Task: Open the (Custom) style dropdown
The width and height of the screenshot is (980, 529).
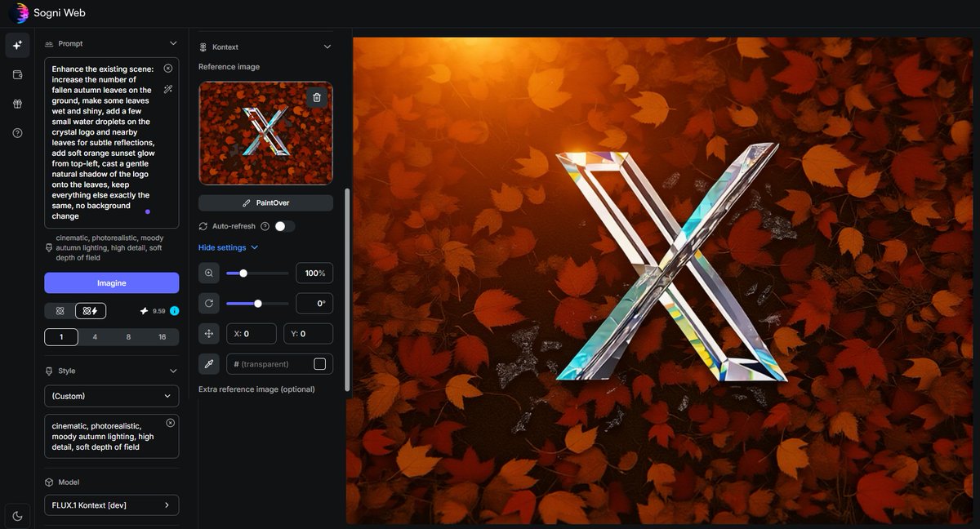Action: pos(112,396)
